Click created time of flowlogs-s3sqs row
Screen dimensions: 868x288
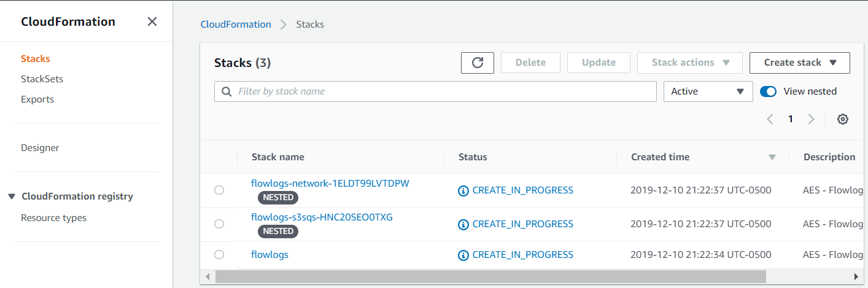tap(700, 224)
